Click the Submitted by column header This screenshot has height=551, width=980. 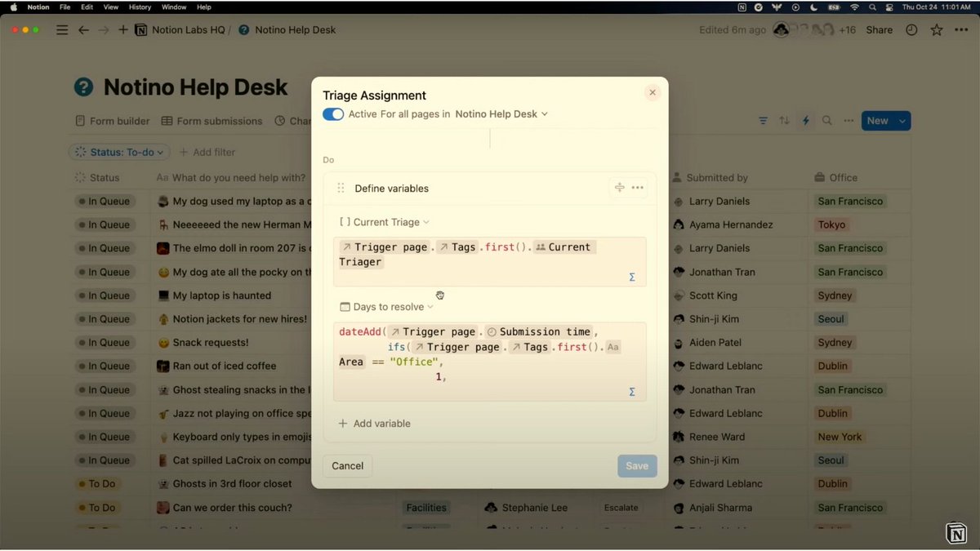pos(710,177)
